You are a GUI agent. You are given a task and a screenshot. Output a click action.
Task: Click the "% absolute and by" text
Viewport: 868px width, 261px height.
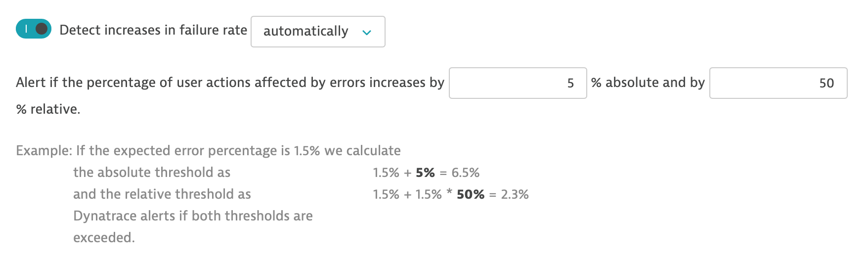(648, 83)
